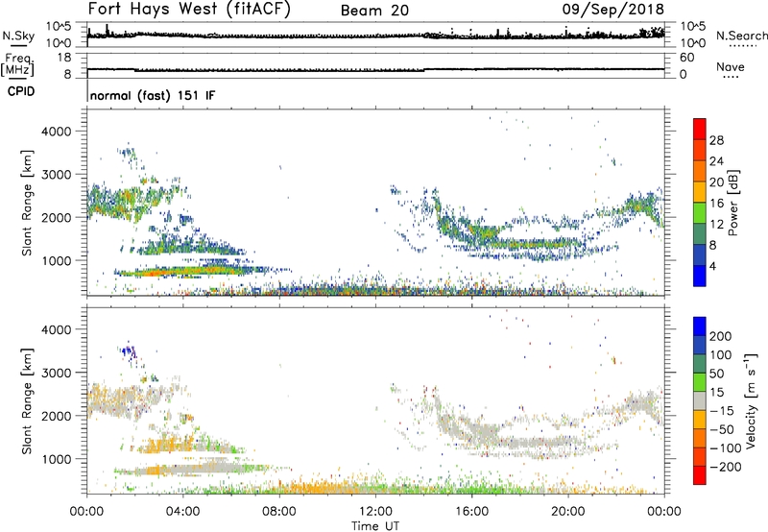Click the "4" label on Power colorbar
This screenshot has width=768, height=532.
(x=713, y=266)
